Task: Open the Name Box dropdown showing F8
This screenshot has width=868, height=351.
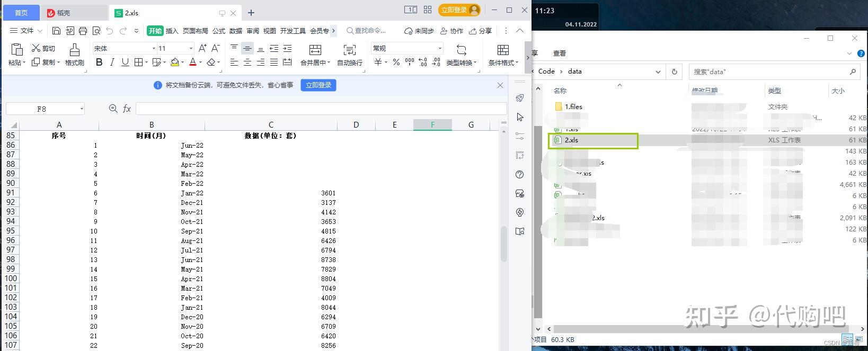Action: [82, 109]
